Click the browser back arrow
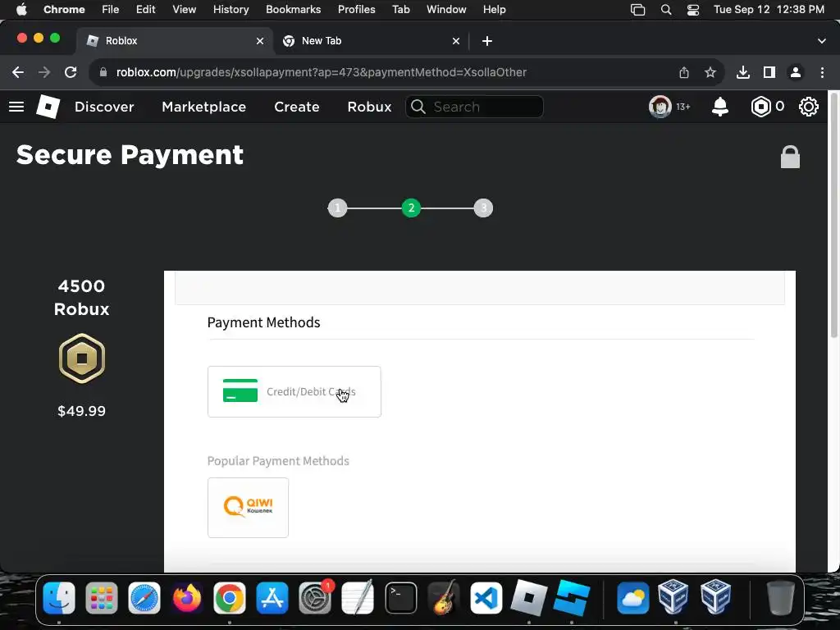 pos(18,72)
